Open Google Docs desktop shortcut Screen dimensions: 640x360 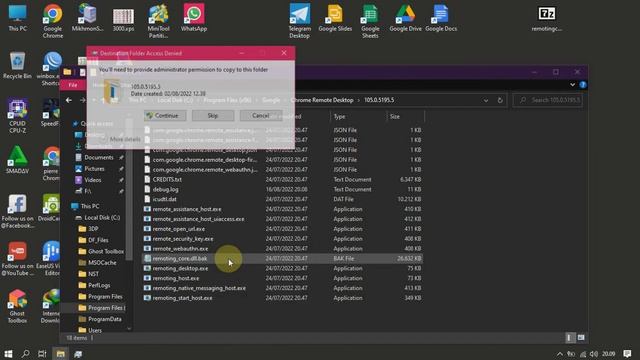click(x=441, y=18)
